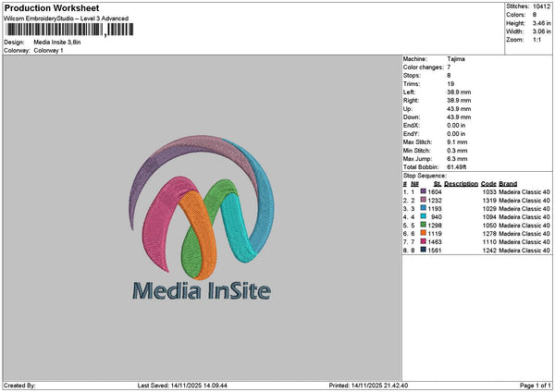Click the 'Media InSite' embroidered lettering
Image resolution: width=555 pixels, height=392 pixels.
coord(202,291)
